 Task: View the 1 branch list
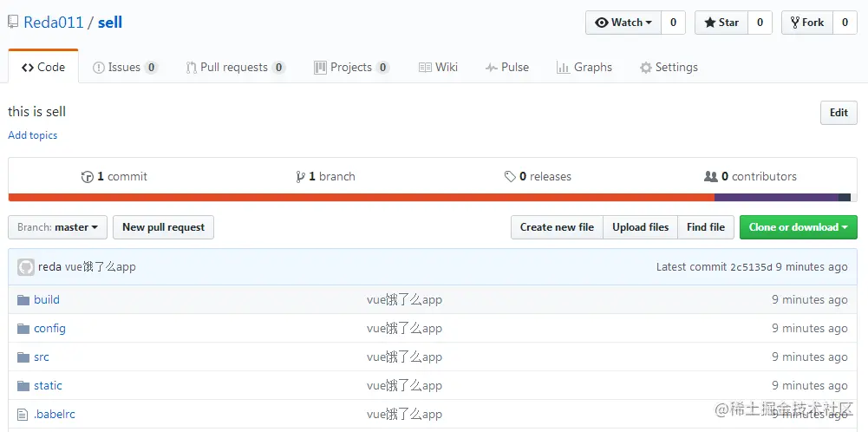click(325, 177)
